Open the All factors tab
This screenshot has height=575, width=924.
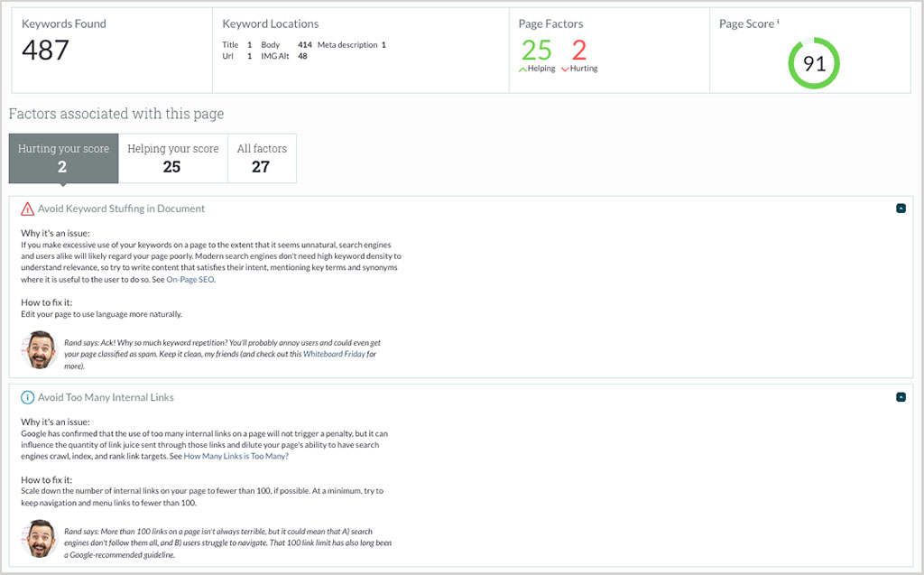point(263,158)
